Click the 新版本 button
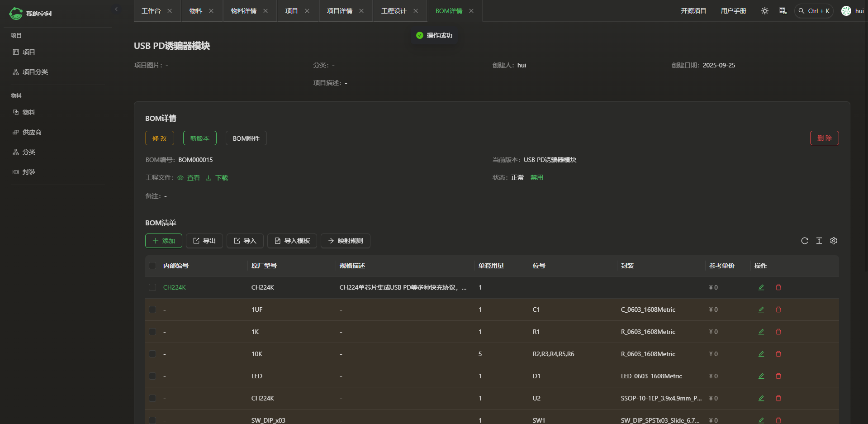 point(199,138)
